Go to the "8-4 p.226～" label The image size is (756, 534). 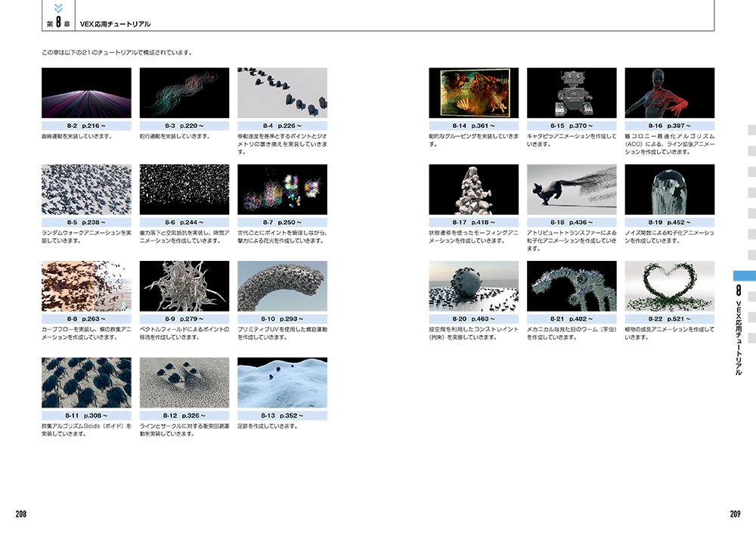[282, 125]
